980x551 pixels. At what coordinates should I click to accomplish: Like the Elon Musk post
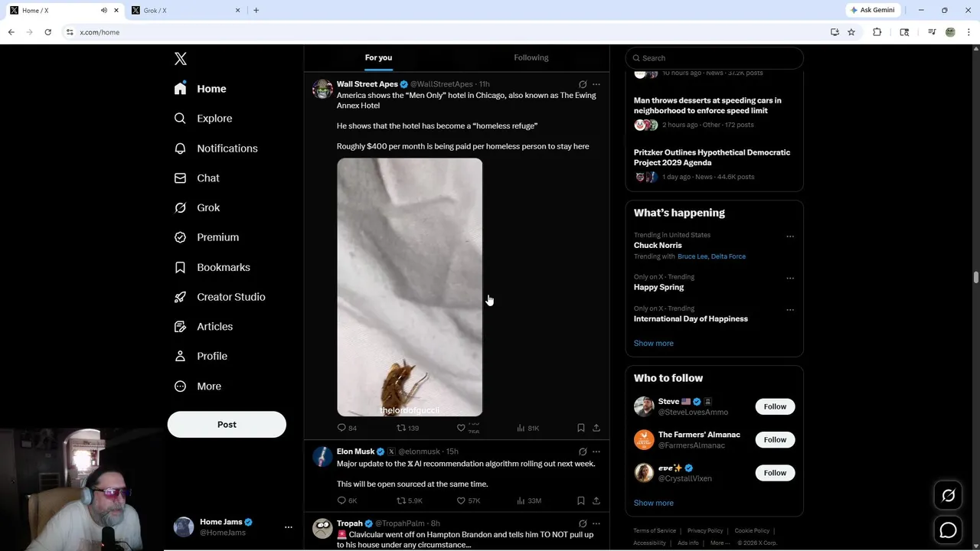pyautogui.click(x=469, y=500)
